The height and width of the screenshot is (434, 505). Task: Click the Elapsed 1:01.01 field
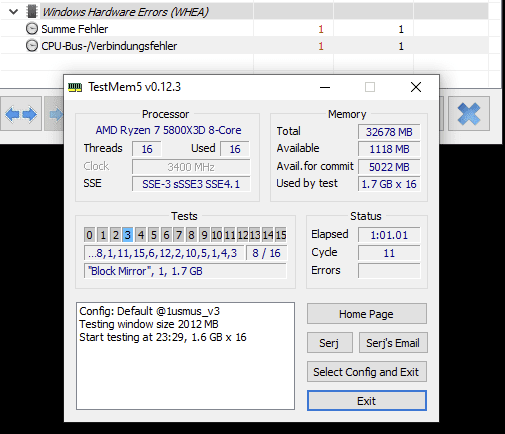coord(389,235)
